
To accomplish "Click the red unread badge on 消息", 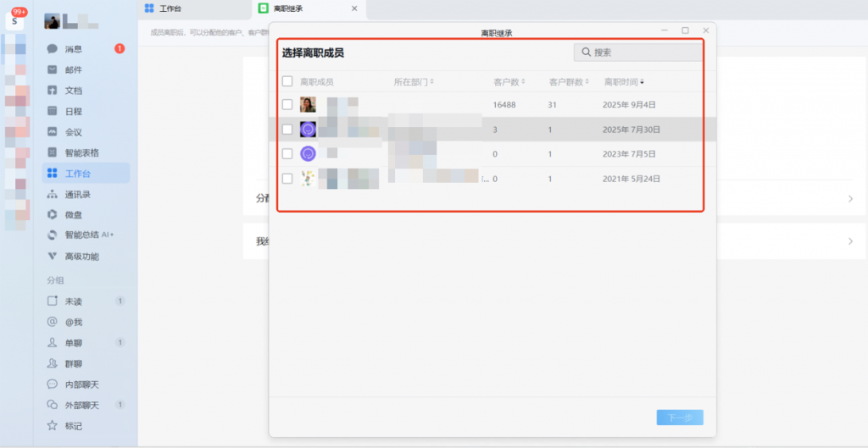I will [x=120, y=48].
